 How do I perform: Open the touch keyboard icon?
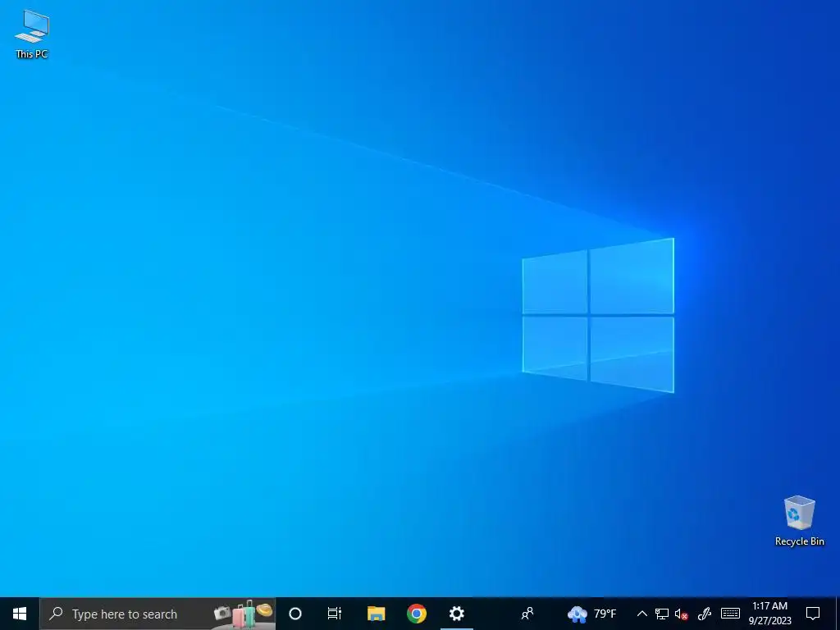(x=730, y=614)
